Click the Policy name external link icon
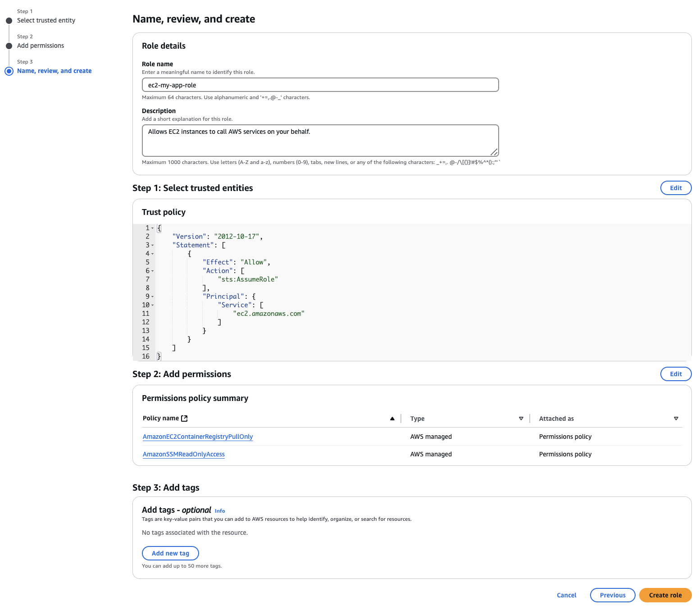Image resolution: width=700 pixels, height=610 pixels. (184, 419)
